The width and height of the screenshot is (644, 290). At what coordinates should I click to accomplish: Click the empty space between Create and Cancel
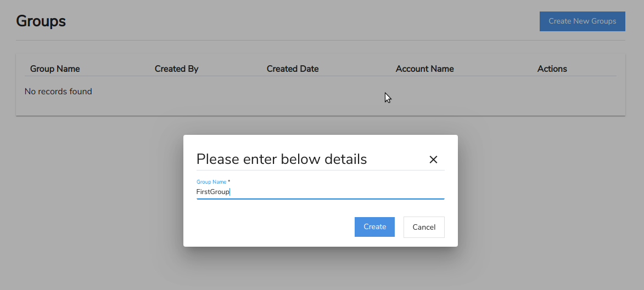click(x=399, y=227)
